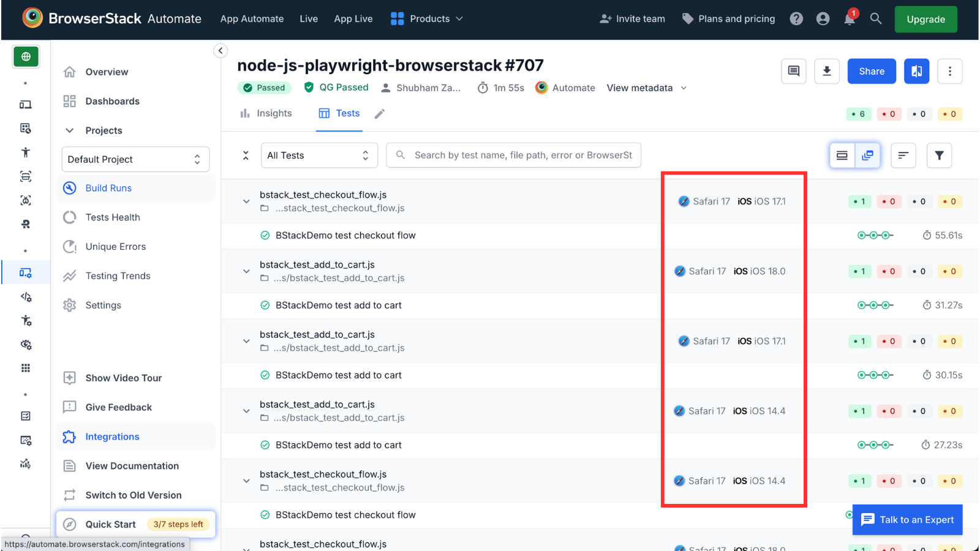Toggle the failed count filter in the build summary
This screenshot has height=551, width=980.
click(889, 114)
